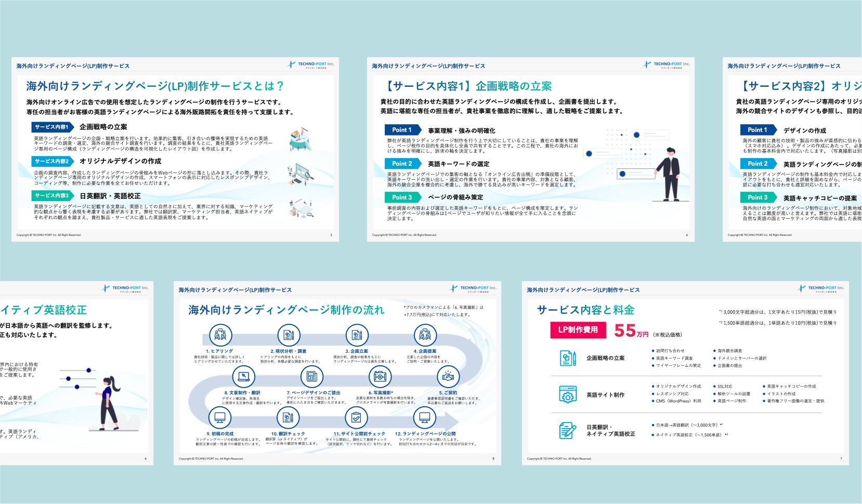Click the businessman illustration on 企画戦略 slide

(668, 174)
